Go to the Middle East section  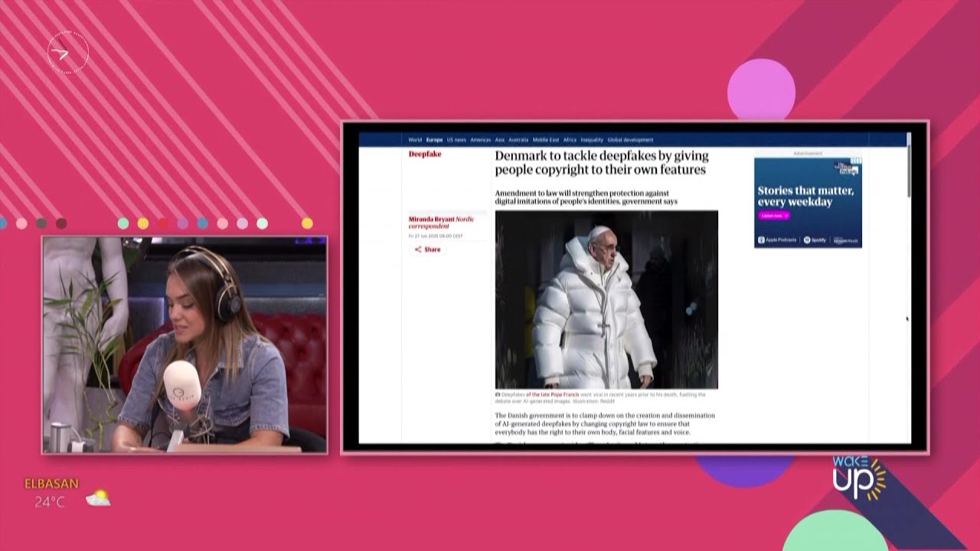point(546,140)
